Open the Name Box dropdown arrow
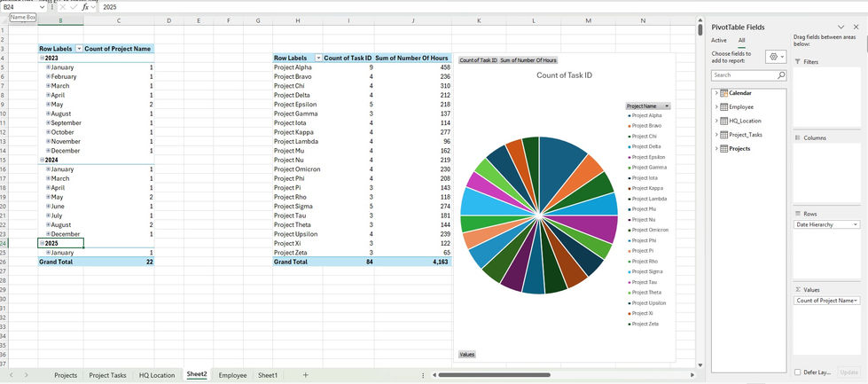 click(x=42, y=8)
